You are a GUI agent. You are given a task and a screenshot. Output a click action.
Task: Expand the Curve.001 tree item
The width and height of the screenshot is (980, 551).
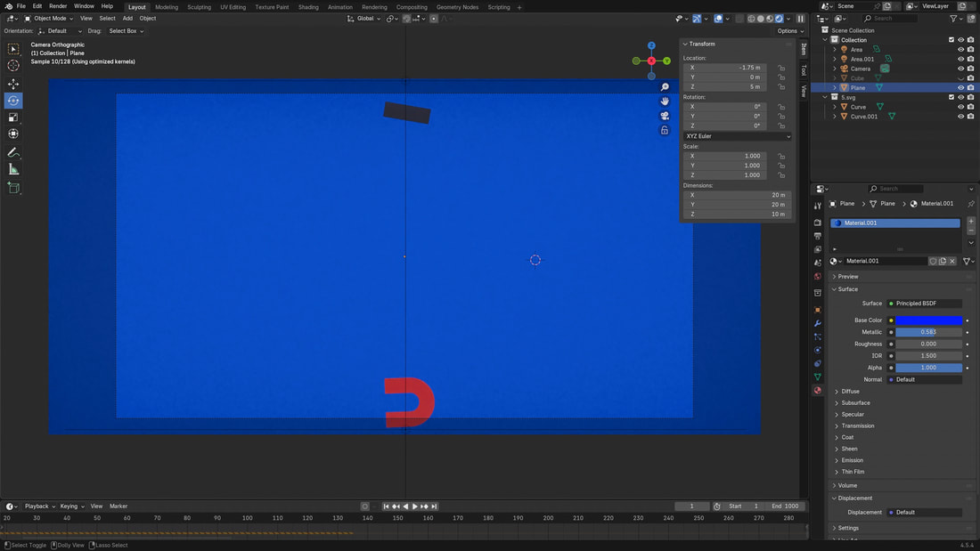coord(835,117)
